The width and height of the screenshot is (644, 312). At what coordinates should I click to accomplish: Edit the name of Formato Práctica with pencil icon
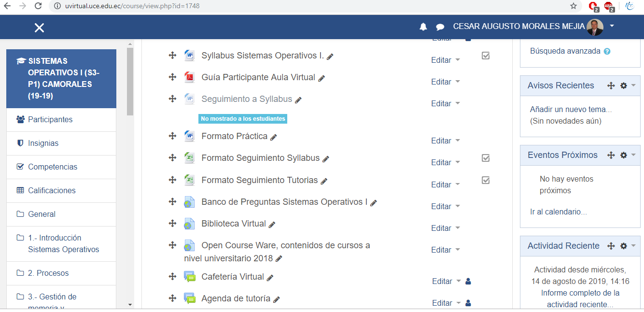point(274,137)
